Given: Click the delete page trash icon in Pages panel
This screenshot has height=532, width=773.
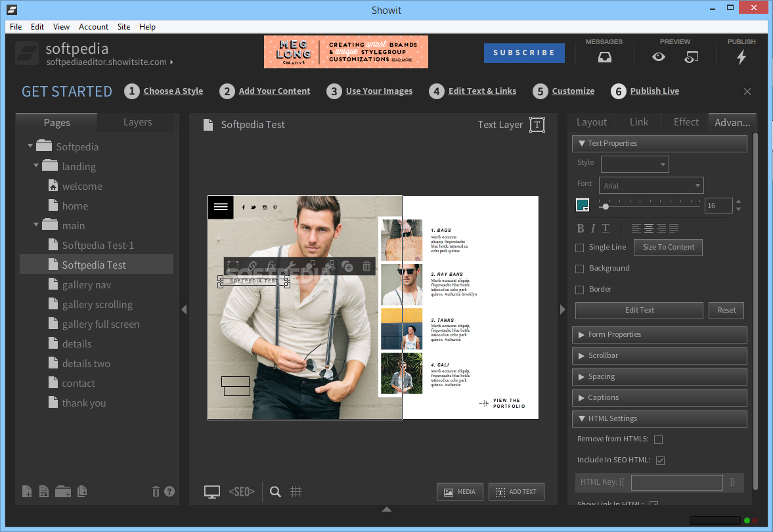Looking at the screenshot, I should tap(156, 491).
